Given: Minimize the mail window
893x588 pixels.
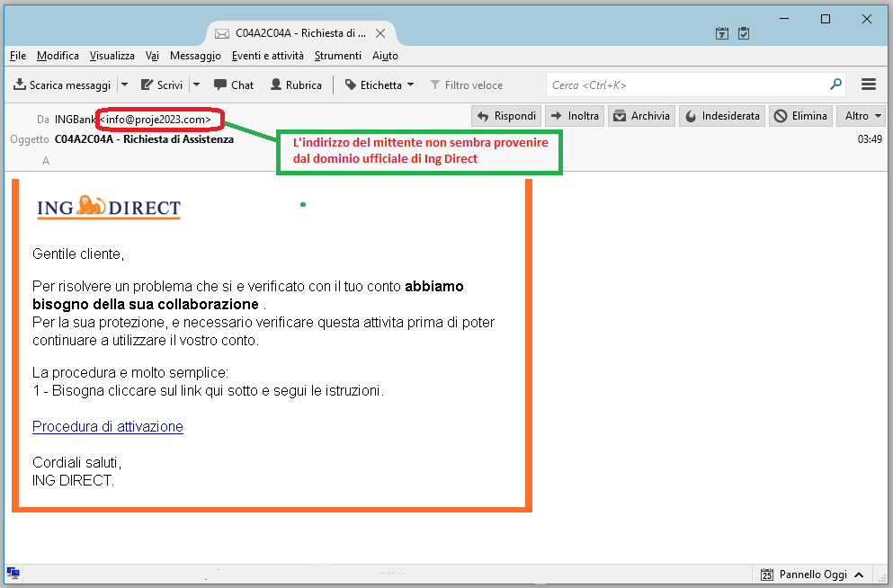Looking at the screenshot, I should point(784,19).
